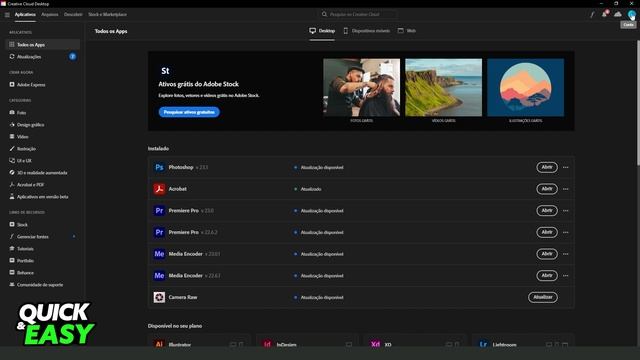Open more options for Premiere Pro v23.0
The width and height of the screenshot is (640, 360).
pos(566,211)
